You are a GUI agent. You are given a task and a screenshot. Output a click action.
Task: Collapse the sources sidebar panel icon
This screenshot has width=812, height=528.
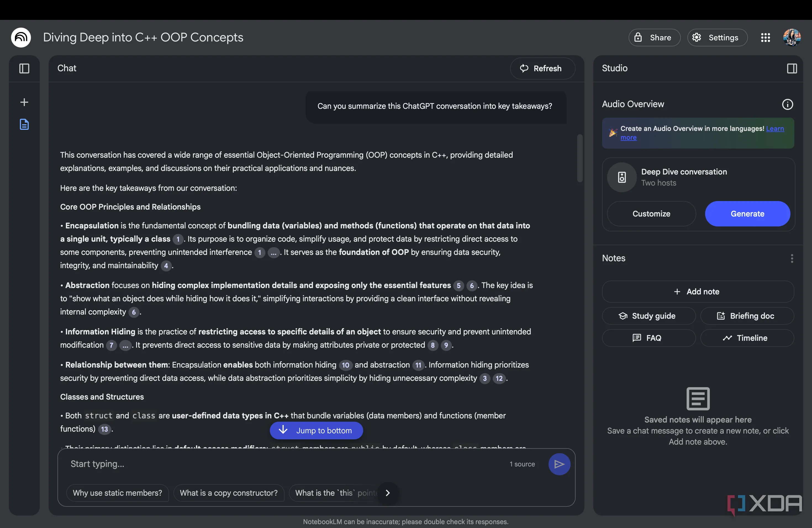(x=24, y=68)
